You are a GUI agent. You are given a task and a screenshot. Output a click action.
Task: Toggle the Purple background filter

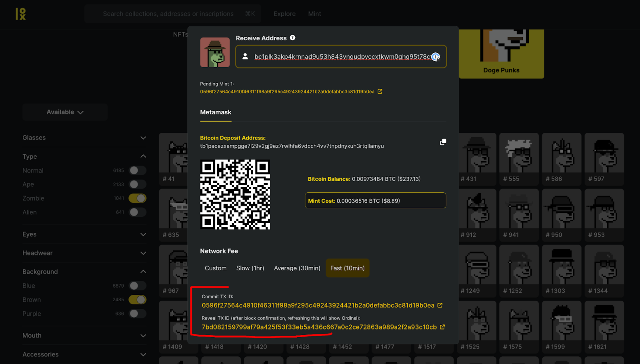coord(138,314)
